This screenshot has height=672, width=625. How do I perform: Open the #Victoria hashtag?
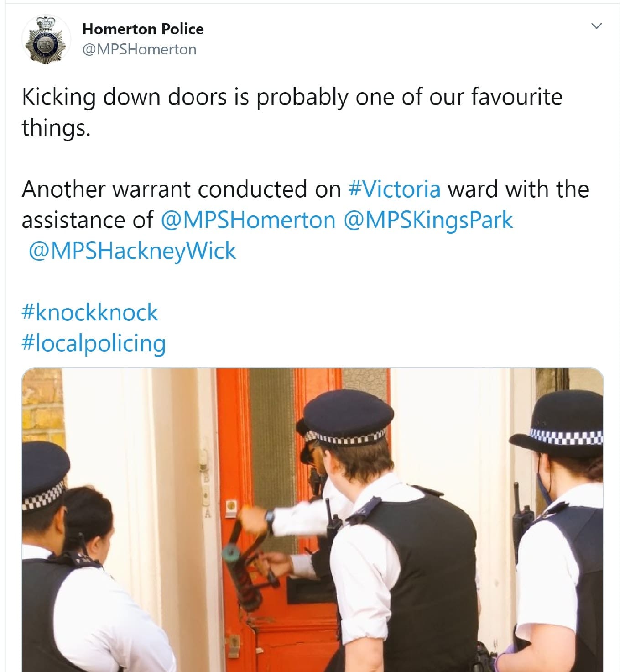[394, 189]
